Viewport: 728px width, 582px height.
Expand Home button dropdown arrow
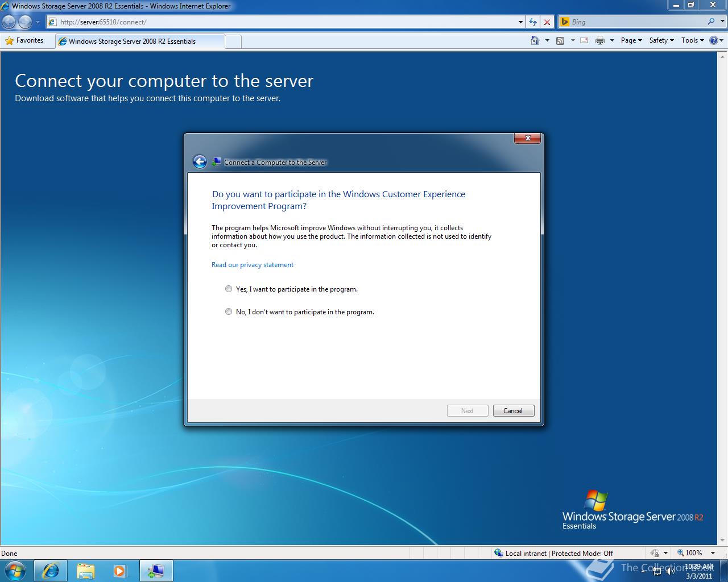[x=547, y=40]
